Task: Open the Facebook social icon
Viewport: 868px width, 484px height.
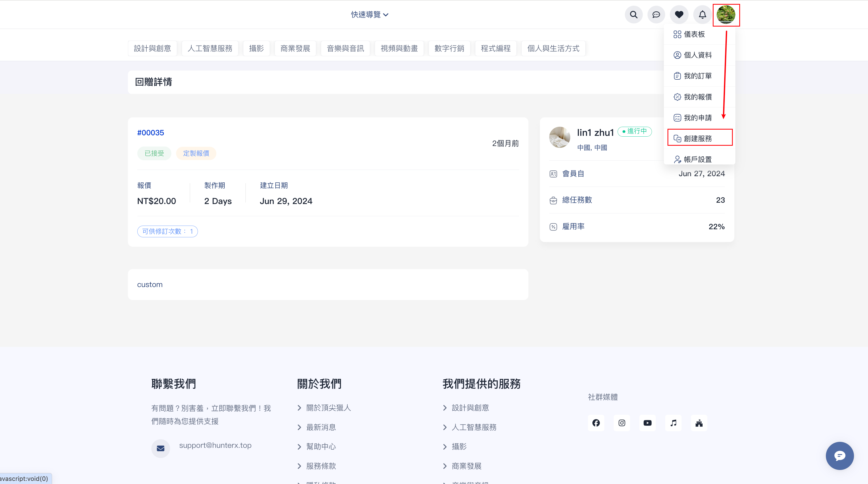Action: click(x=596, y=423)
